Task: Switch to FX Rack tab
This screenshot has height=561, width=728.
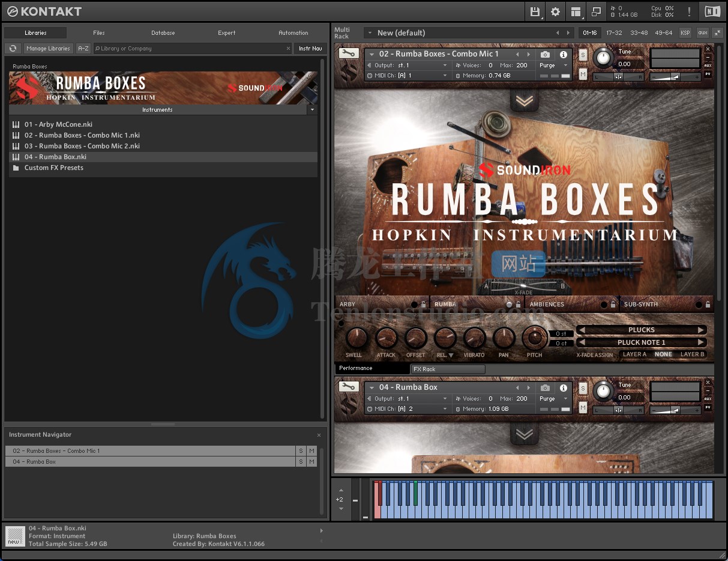Action: [x=448, y=369]
